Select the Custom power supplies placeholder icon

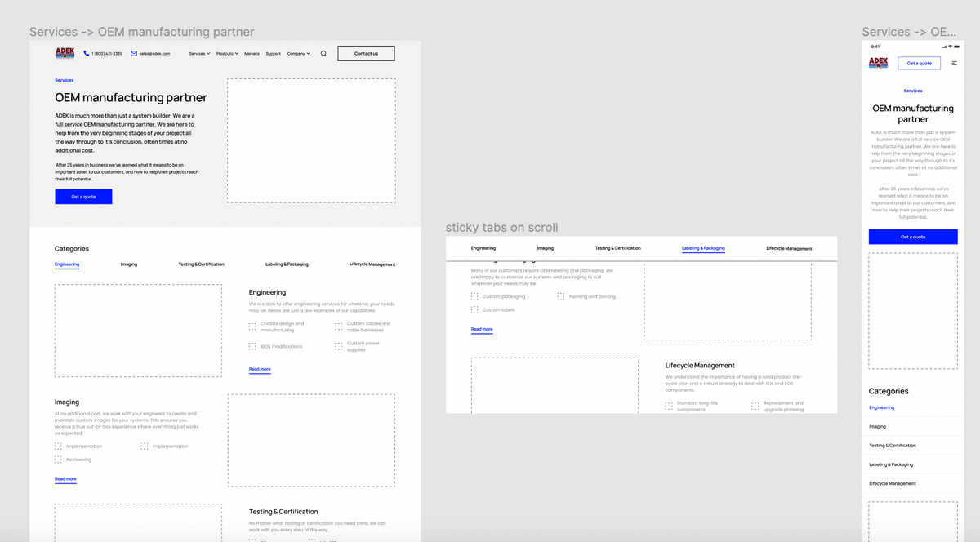[x=338, y=347]
